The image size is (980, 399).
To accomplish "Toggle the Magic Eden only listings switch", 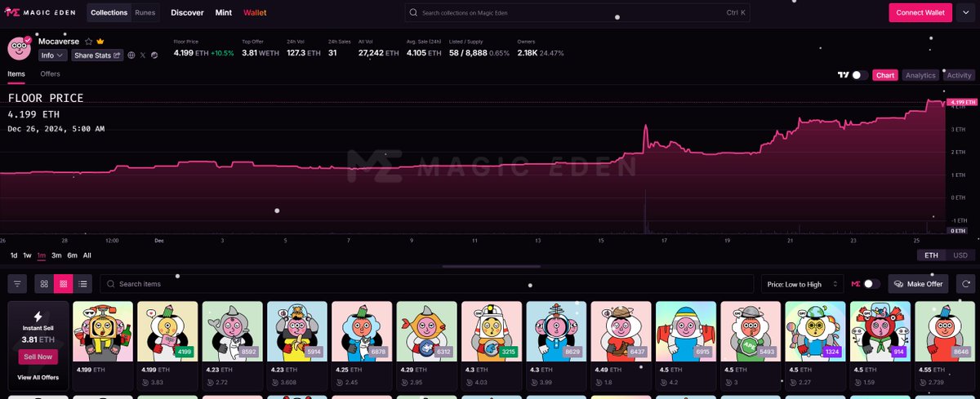I will pos(872,284).
